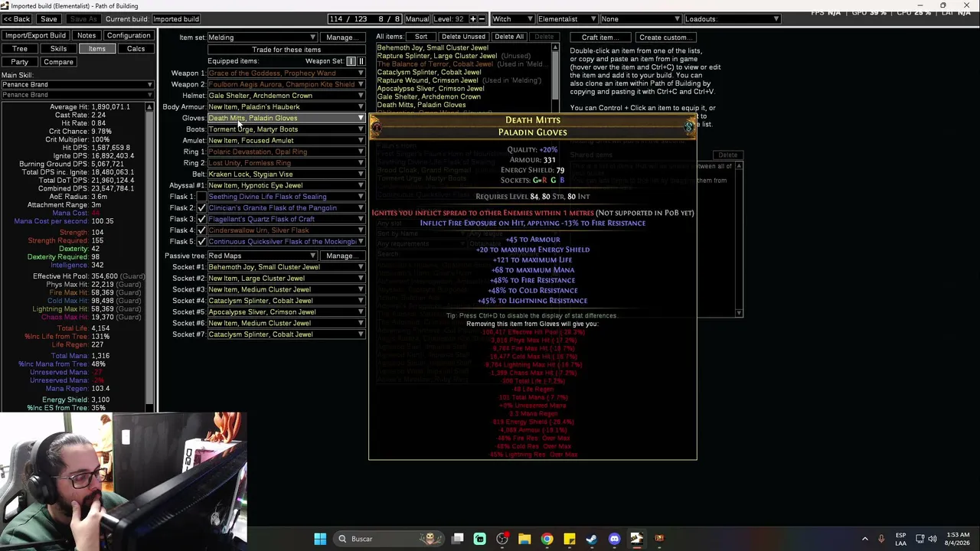Expand the Weapon 1 item dropdown

pyautogui.click(x=286, y=73)
